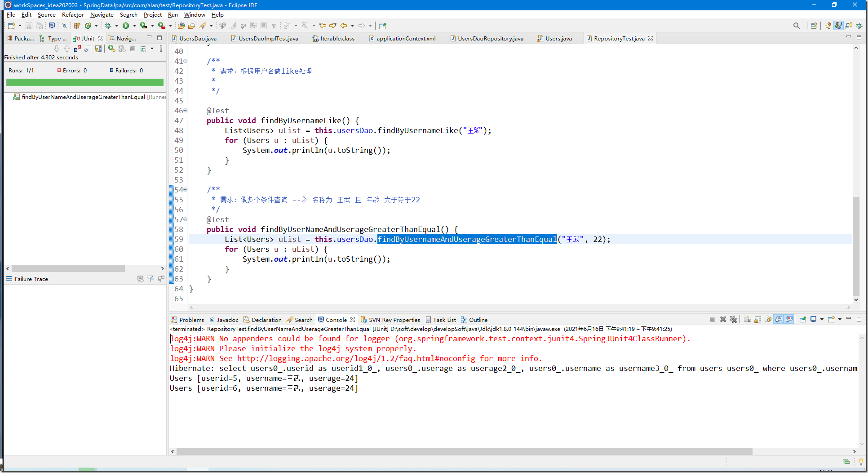Open the Navigate menu

pos(102,15)
